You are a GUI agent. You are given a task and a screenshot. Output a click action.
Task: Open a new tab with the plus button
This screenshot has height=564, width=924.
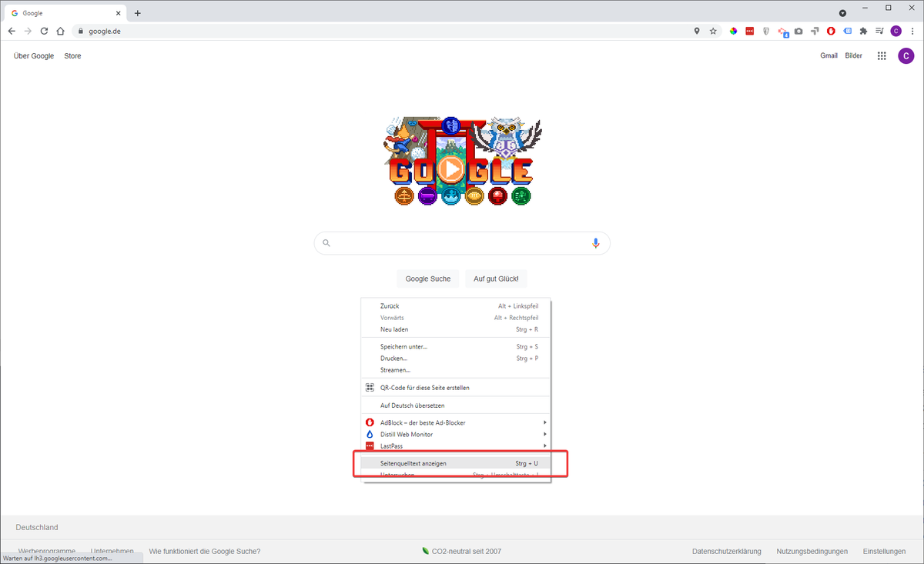(x=138, y=13)
